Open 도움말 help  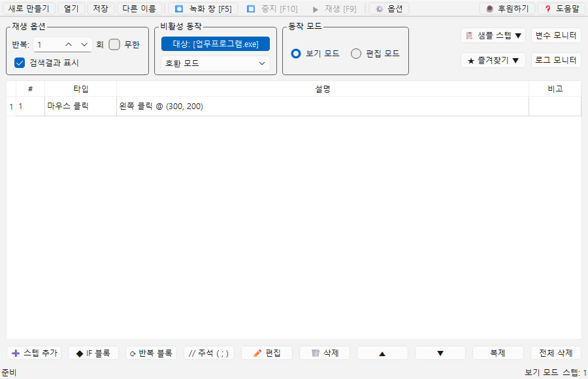562,8
